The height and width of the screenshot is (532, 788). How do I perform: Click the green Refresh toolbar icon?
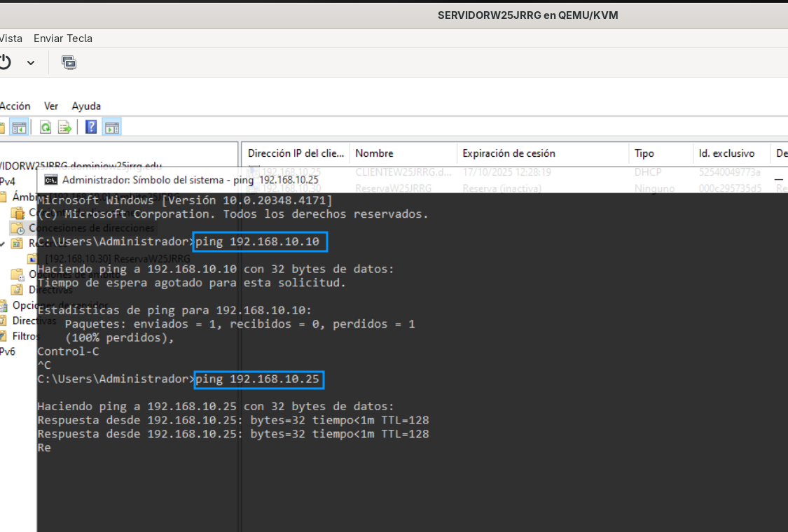[46, 127]
